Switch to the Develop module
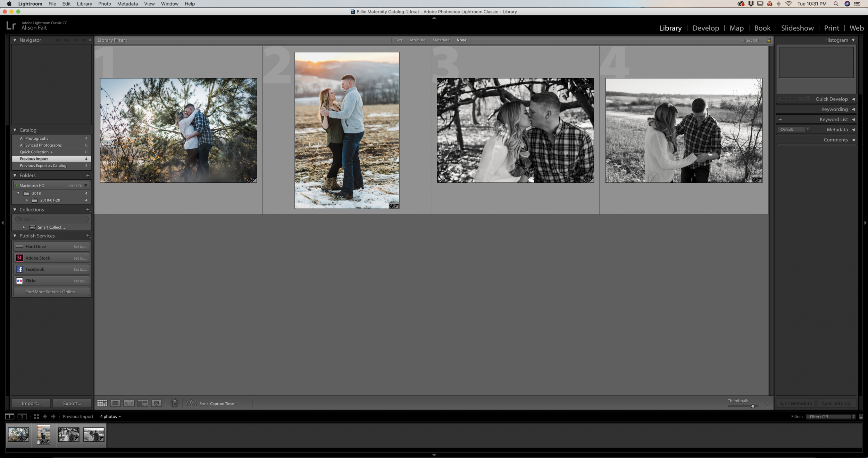The image size is (868, 458). [705, 28]
